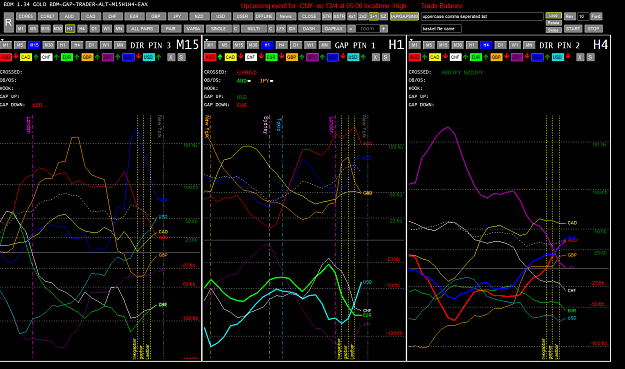Screen dimensions: 625x369
Task: Open the DASH toolbar button
Action: pos(309,29)
